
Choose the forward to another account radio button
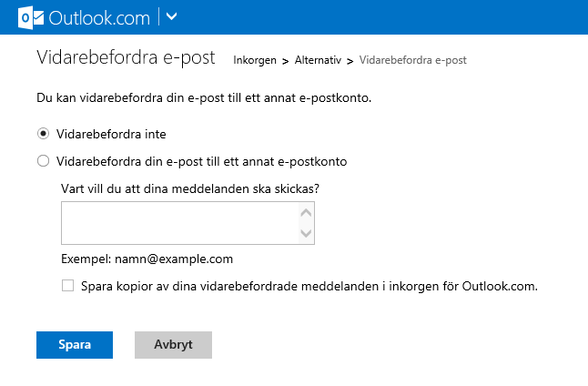coord(43,161)
